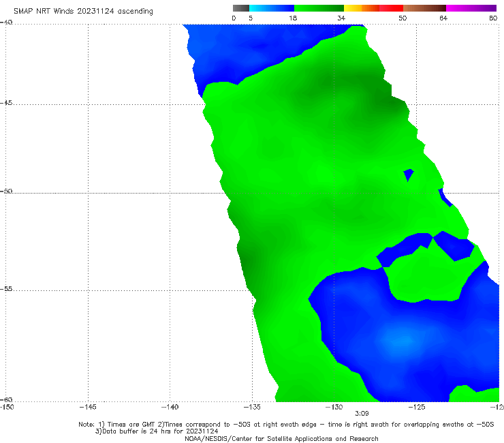The width and height of the screenshot is (504, 443).
Task: Select the brown 50-64 segment of color bar
Action: [424, 8]
